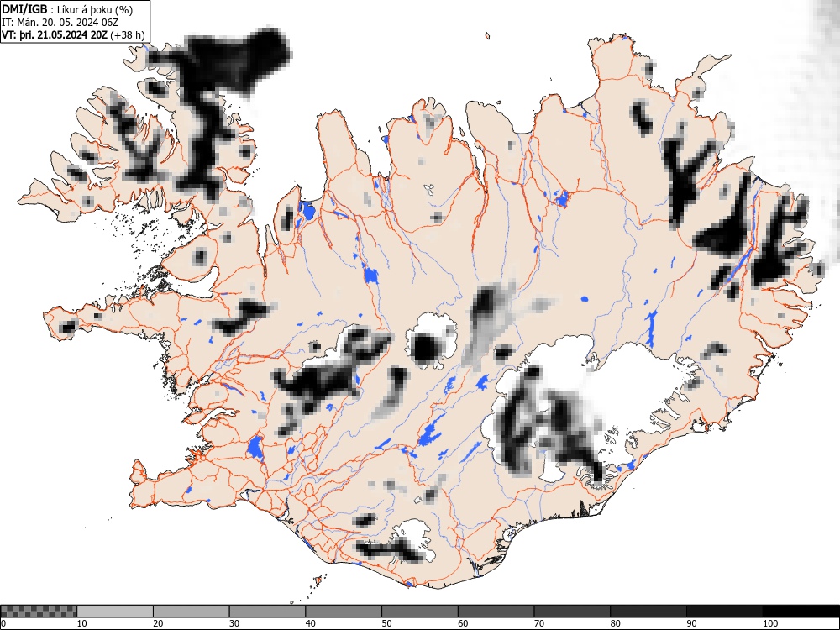840x630 pixels.
Task: Select the '80' legend scale label
Action: click(616, 623)
